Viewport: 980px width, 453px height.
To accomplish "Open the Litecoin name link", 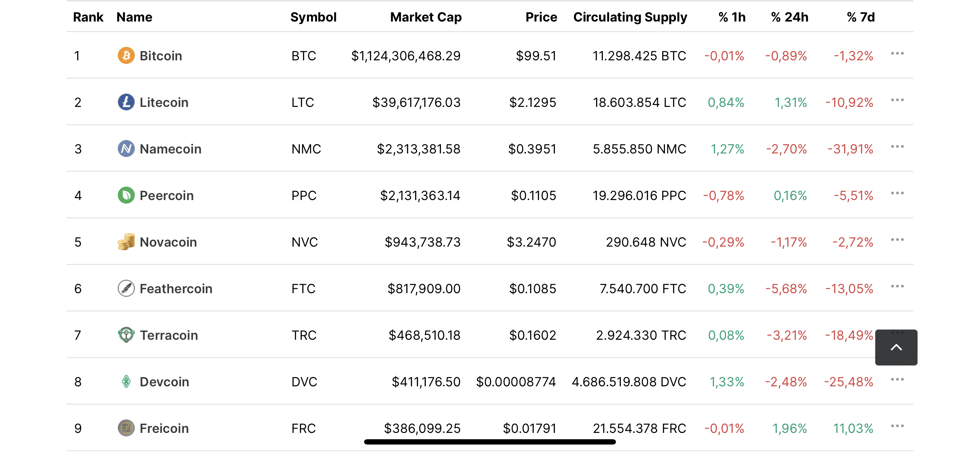I will [164, 102].
